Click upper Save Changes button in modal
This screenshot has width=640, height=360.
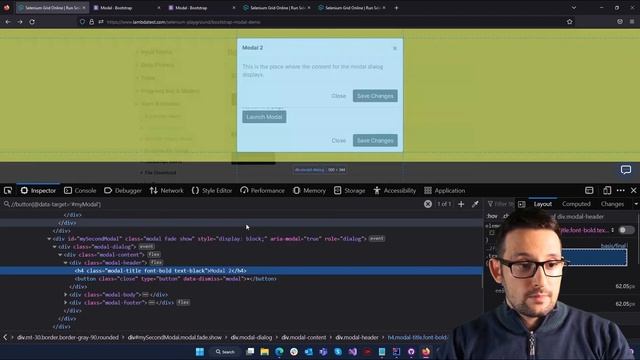click(x=375, y=96)
